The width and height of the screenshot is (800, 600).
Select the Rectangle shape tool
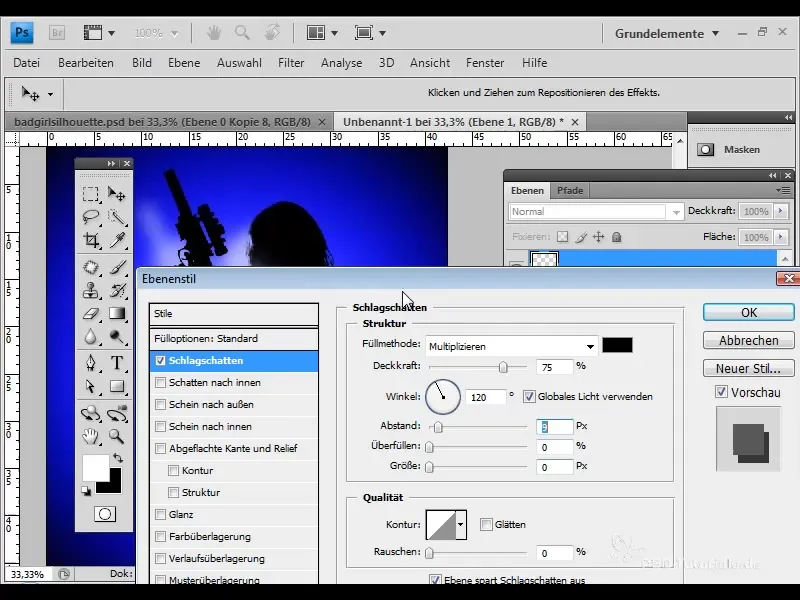(117, 386)
